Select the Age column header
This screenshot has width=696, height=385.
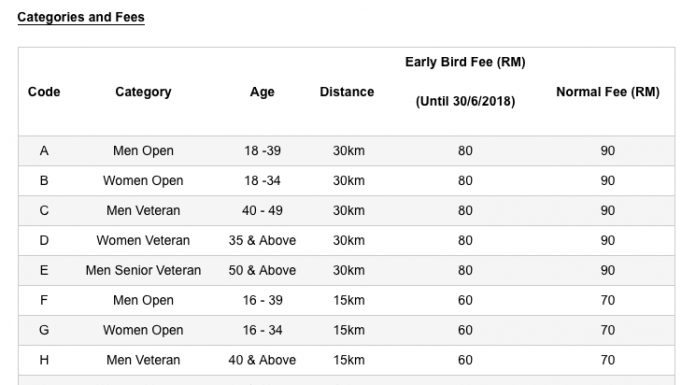click(262, 92)
